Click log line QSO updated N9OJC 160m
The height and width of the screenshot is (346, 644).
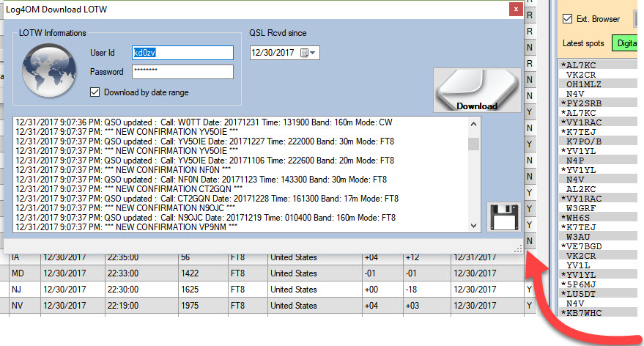(205, 218)
